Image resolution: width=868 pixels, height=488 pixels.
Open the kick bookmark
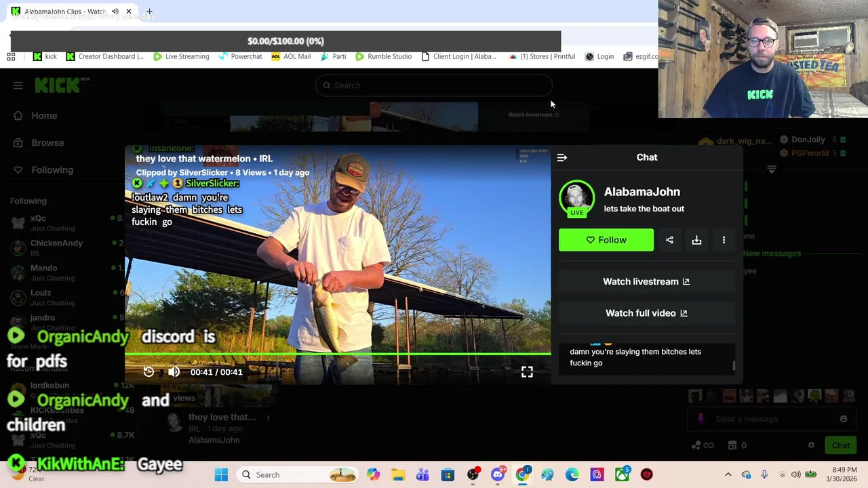(45, 57)
